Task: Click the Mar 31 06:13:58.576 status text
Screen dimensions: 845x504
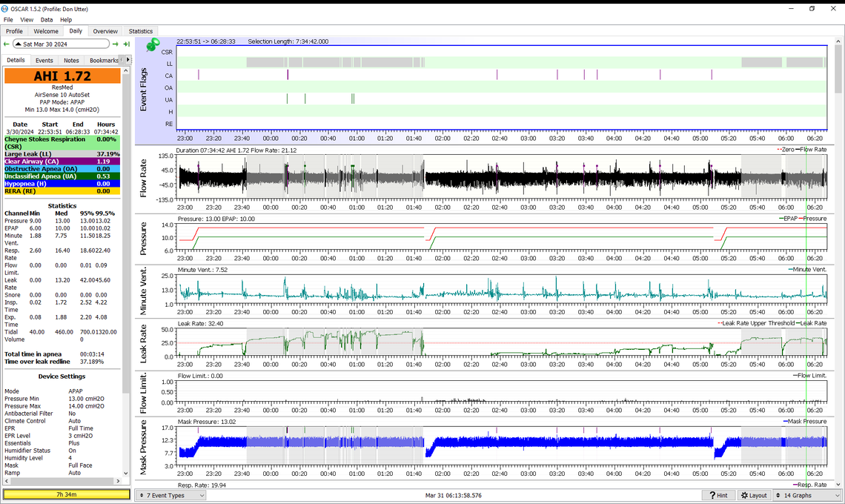Action: pos(453,495)
